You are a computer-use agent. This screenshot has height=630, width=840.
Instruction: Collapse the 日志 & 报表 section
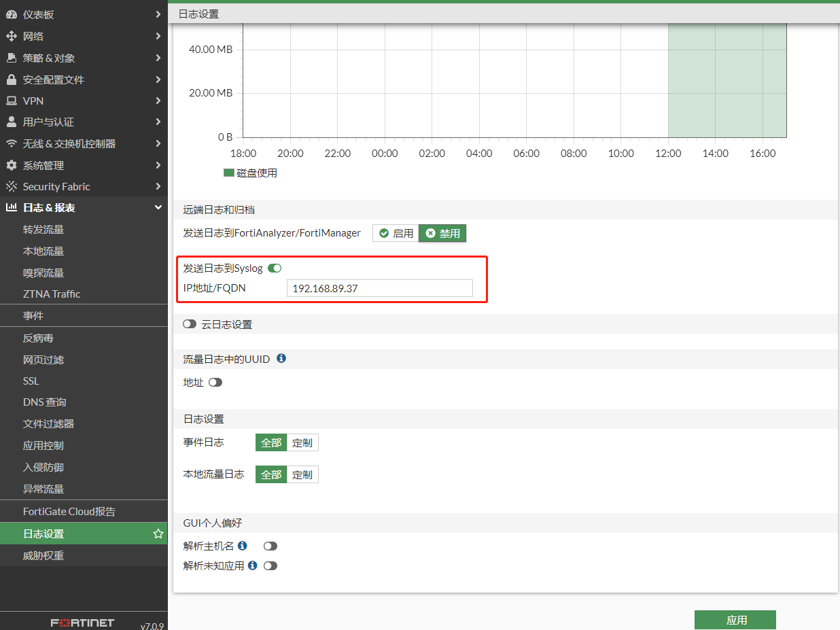click(x=158, y=208)
